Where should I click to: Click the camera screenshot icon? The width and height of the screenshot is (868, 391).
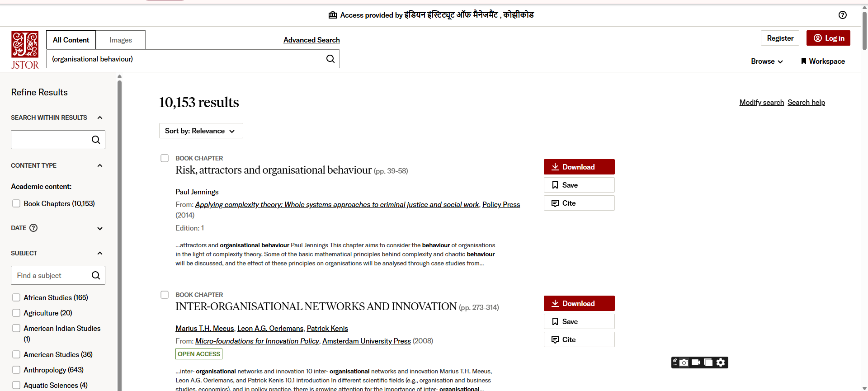click(x=684, y=363)
